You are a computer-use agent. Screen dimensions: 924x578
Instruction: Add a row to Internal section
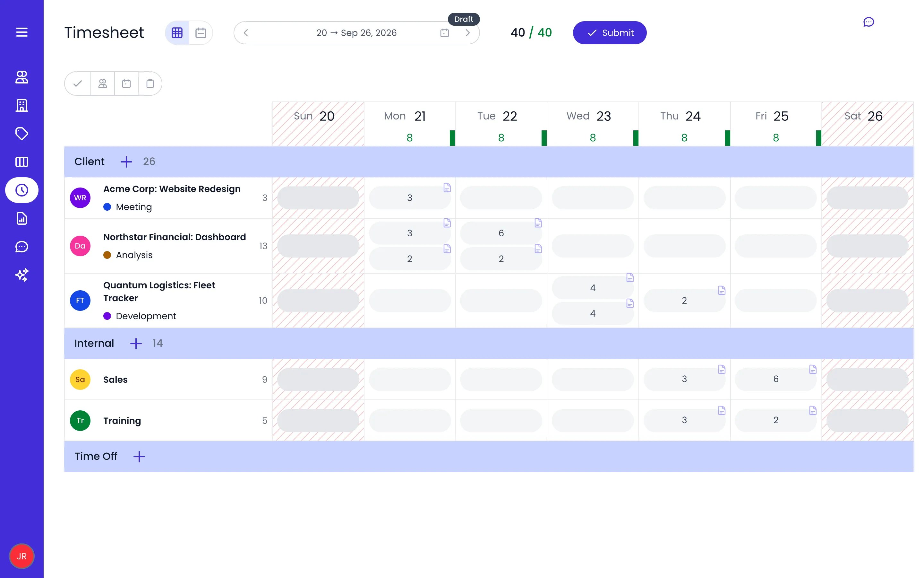[136, 343]
